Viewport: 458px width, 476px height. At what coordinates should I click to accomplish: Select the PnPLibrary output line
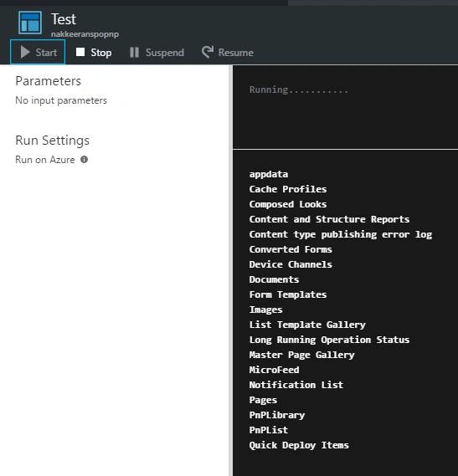[x=277, y=415]
